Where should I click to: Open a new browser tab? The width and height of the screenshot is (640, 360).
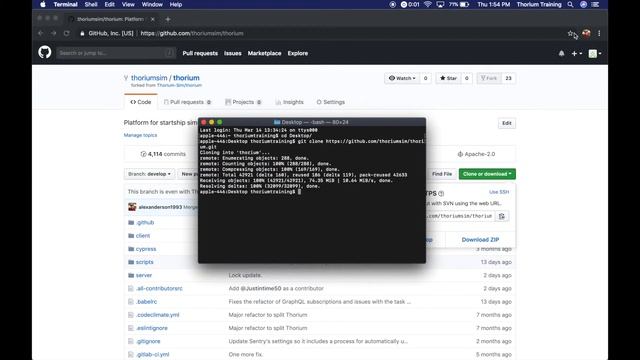click(168, 19)
